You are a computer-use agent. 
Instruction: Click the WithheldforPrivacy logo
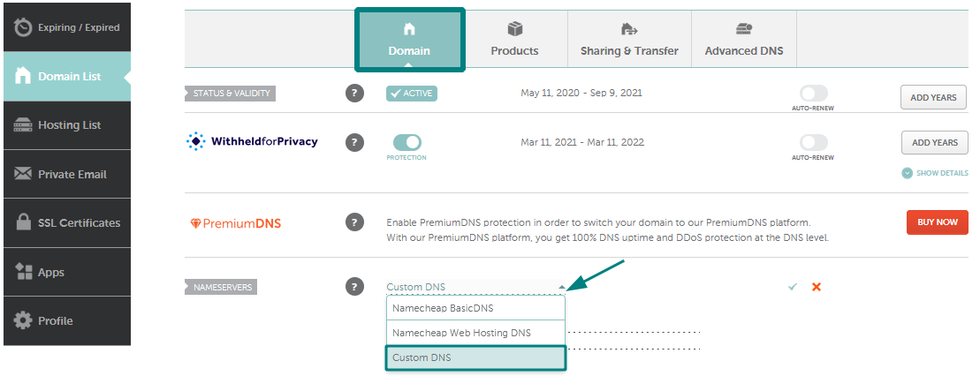(253, 142)
